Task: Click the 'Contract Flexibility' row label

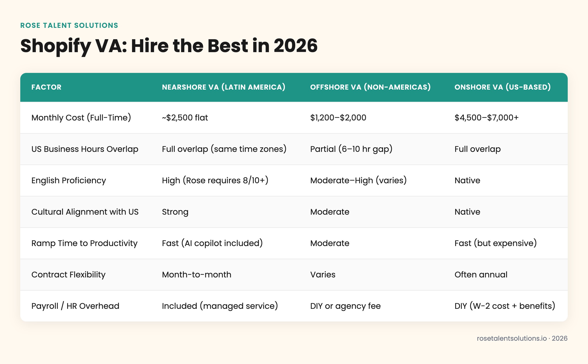Action: tap(68, 275)
